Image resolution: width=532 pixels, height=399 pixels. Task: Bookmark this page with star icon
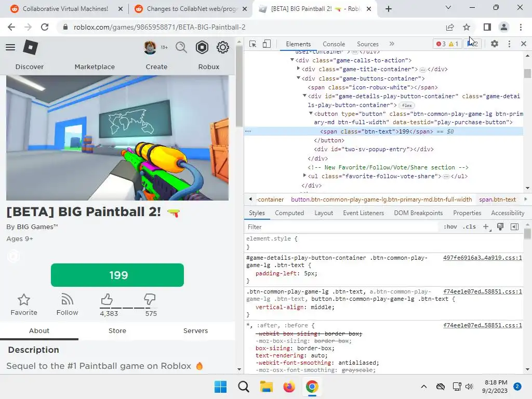[467, 27]
